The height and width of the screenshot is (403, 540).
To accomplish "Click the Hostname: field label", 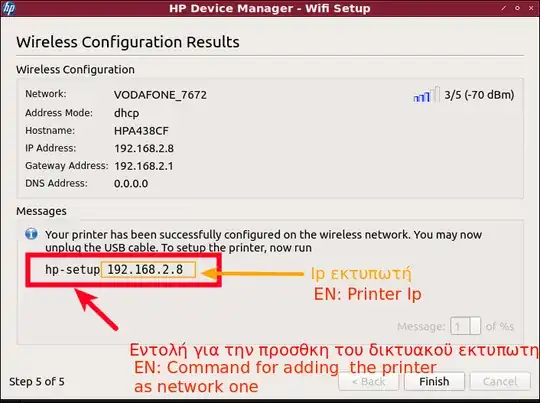I will [50, 131].
